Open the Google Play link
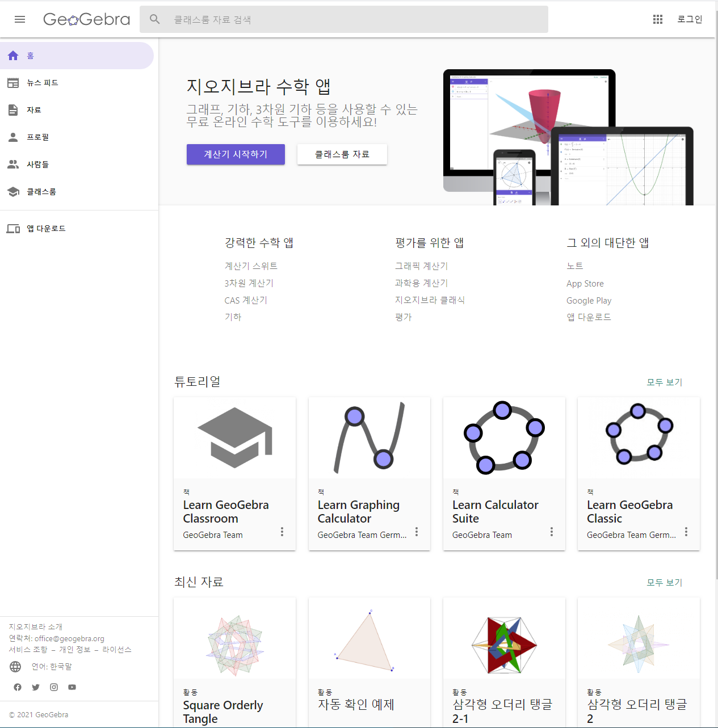This screenshot has height=728, width=718. tap(589, 301)
